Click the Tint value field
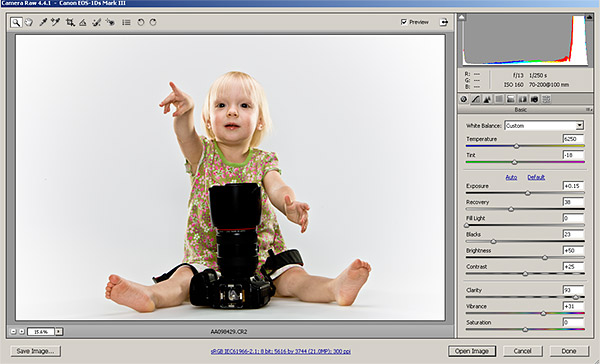600x364 pixels. coord(573,155)
